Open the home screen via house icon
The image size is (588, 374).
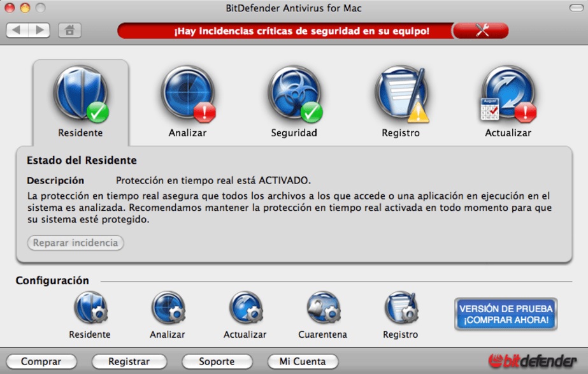click(x=69, y=30)
